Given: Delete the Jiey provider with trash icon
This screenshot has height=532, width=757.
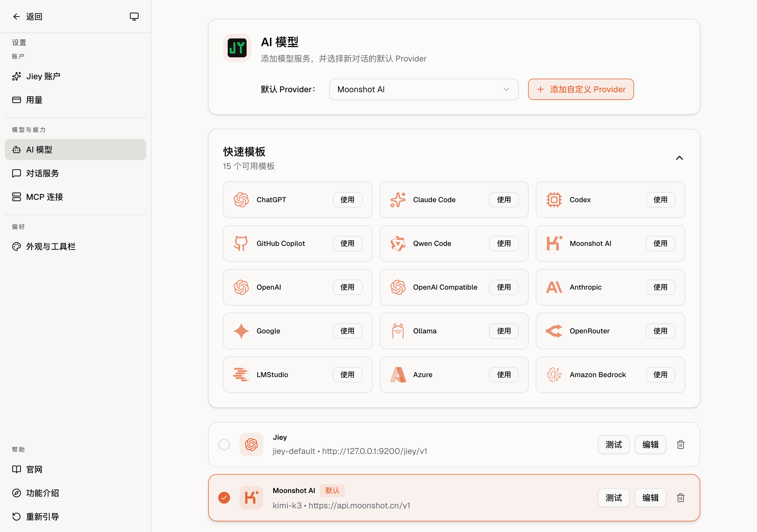Looking at the screenshot, I should (680, 445).
